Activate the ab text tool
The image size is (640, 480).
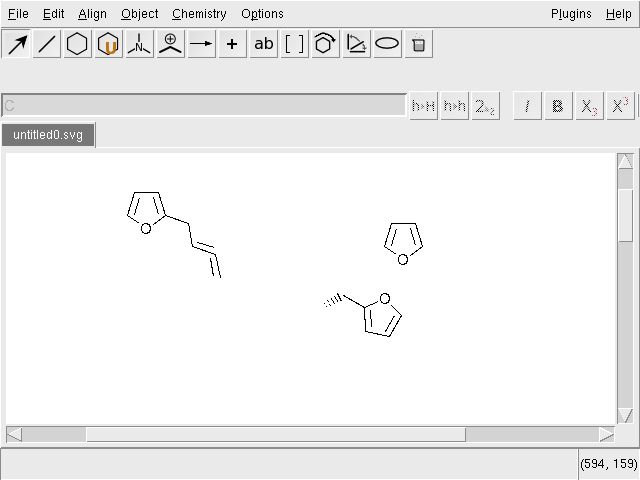click(x=264, y=44)
